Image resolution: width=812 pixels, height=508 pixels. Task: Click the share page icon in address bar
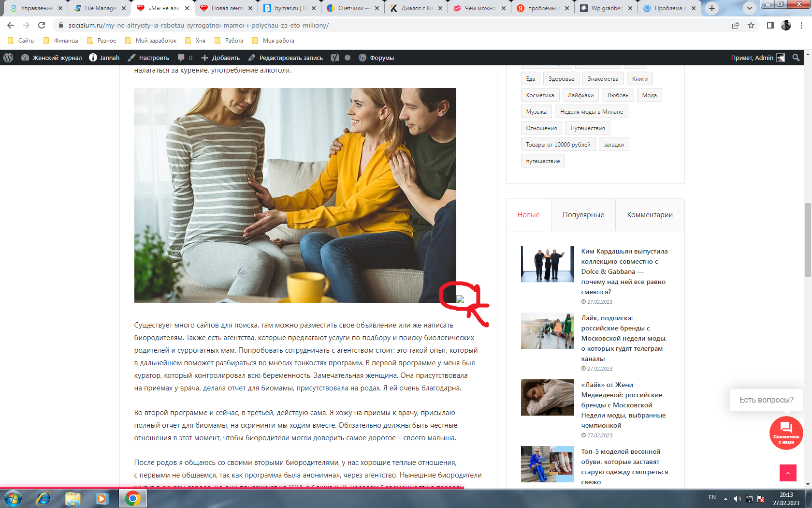click(x=736, y=25)
